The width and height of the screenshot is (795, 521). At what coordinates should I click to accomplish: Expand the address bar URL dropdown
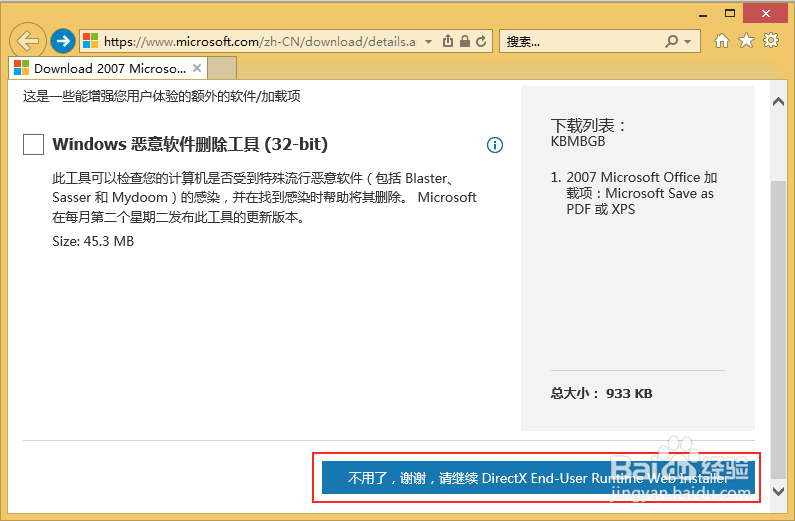tap(428, 42)
